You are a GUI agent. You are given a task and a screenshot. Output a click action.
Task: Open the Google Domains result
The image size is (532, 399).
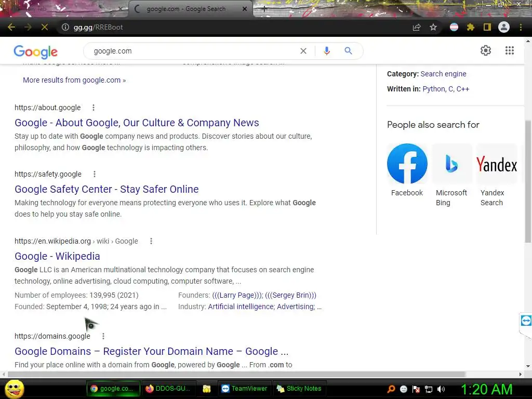tap(151, 351)
